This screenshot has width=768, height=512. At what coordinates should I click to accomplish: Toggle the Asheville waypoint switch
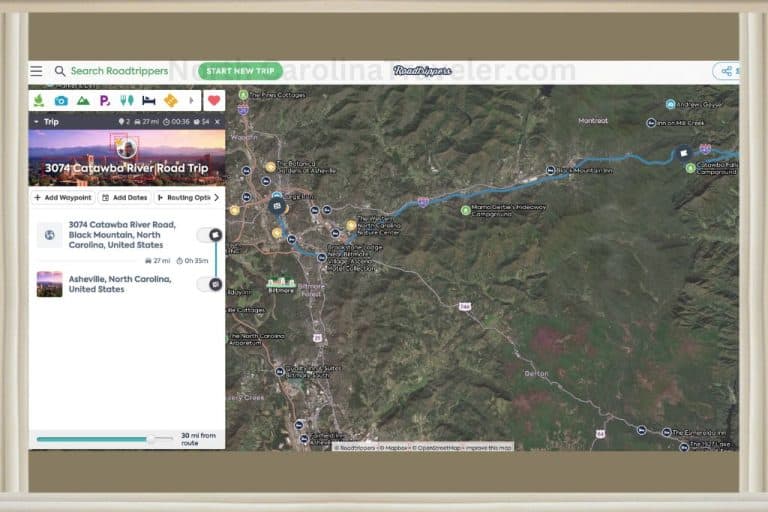coord(209,284)
